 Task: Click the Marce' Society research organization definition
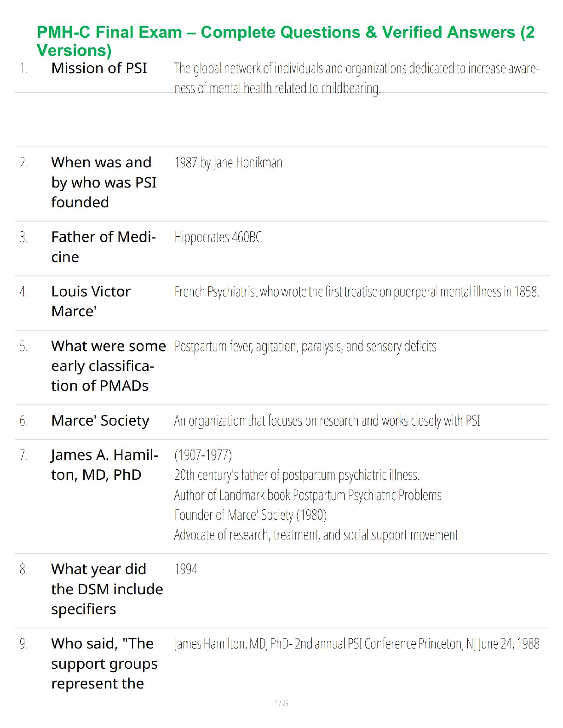click(x=327, y=421)
